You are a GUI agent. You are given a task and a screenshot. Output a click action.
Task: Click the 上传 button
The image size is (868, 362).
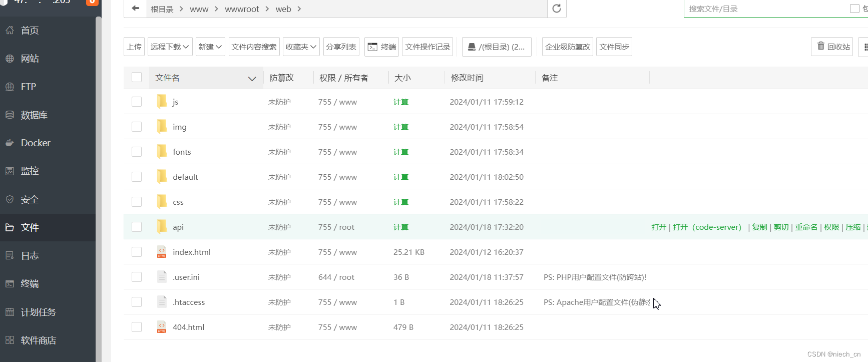tap(134, 47)
